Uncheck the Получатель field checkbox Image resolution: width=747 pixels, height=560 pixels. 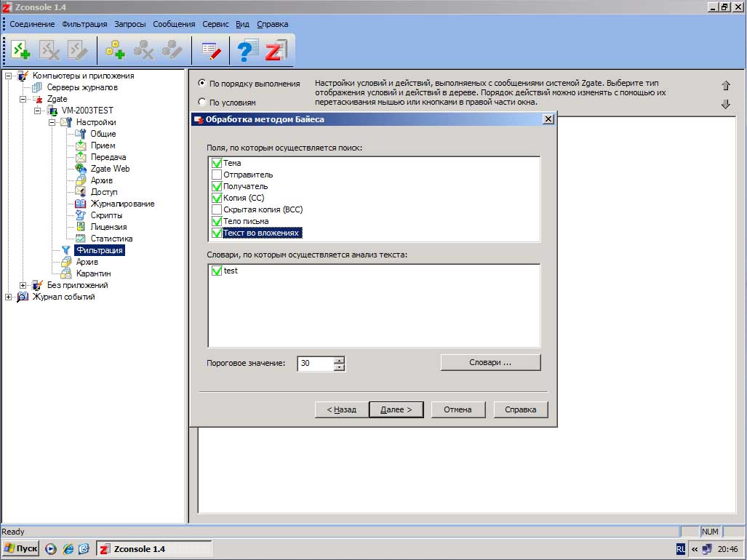coord(217,186)
